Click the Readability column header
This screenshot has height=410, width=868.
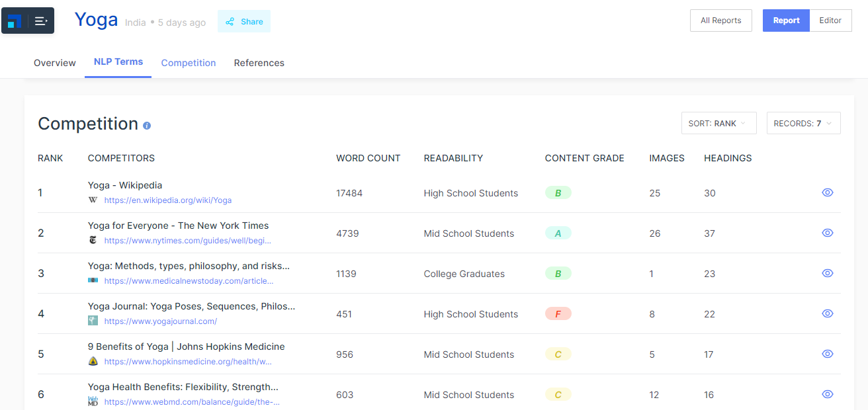(x=453, y=158)
